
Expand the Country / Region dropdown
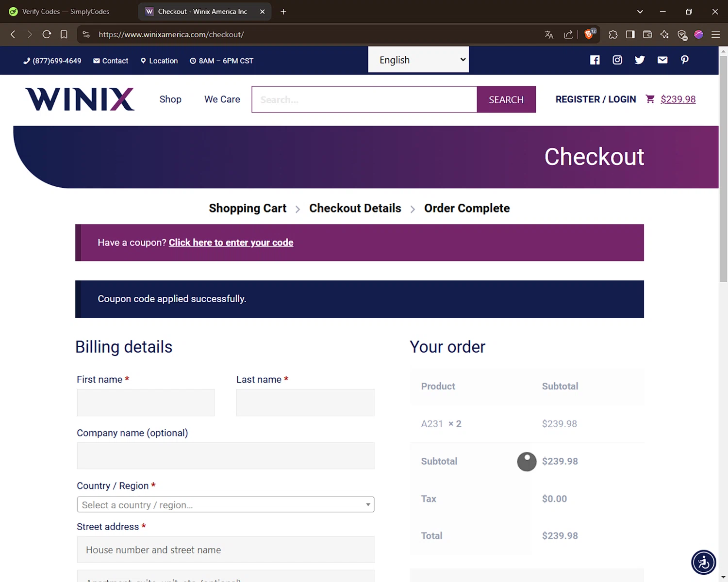(x=226, y=504)
